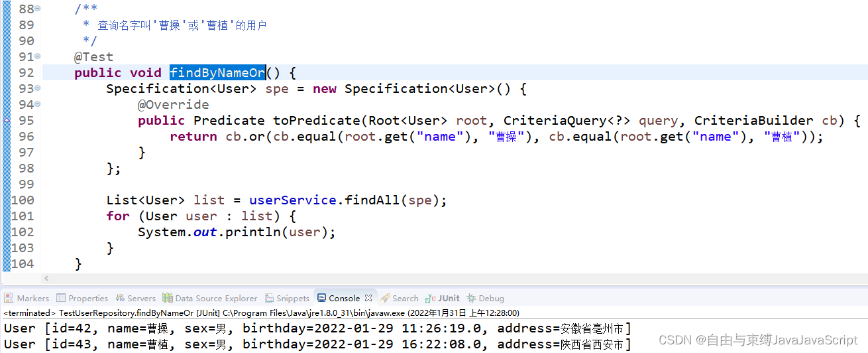The width and height of the screenshot is (868, 353).
Task: Open the Servers view tab
Action: [x=136, y=299]
